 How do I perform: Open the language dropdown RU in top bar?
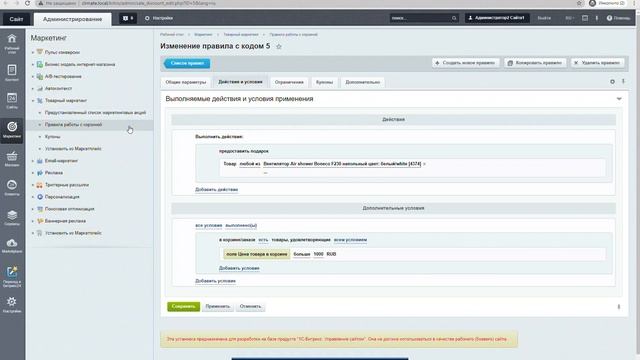569,18
